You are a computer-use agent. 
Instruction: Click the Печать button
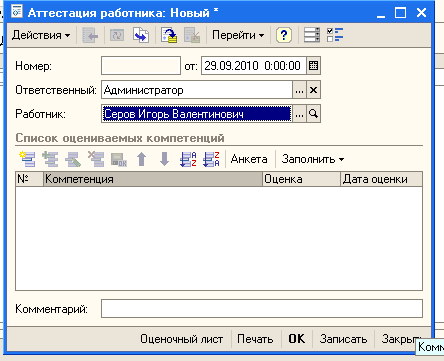point(255,339)
